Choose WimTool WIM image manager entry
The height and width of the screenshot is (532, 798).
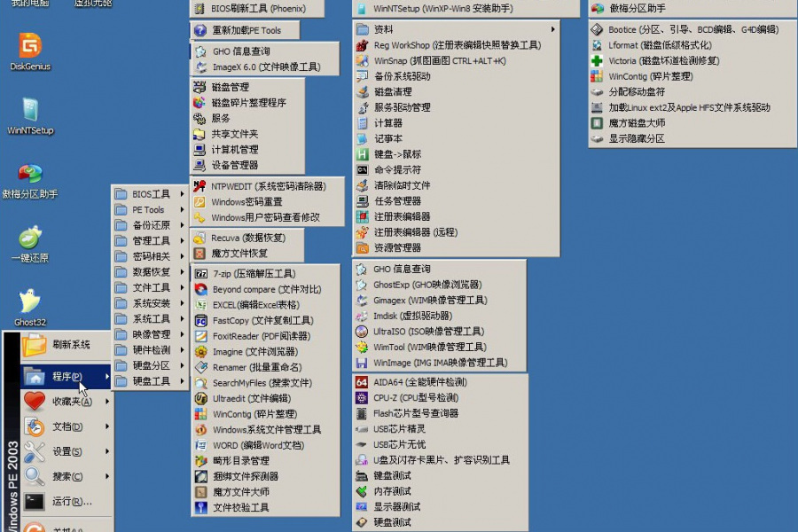click(x=439, y=348)
